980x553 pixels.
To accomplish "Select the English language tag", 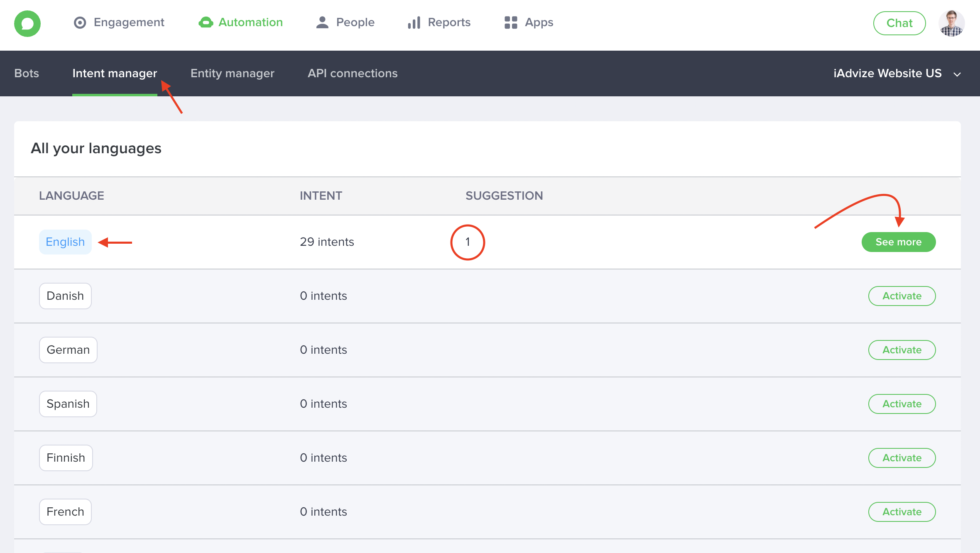I will pyautogui.click(x=65, y=242).
